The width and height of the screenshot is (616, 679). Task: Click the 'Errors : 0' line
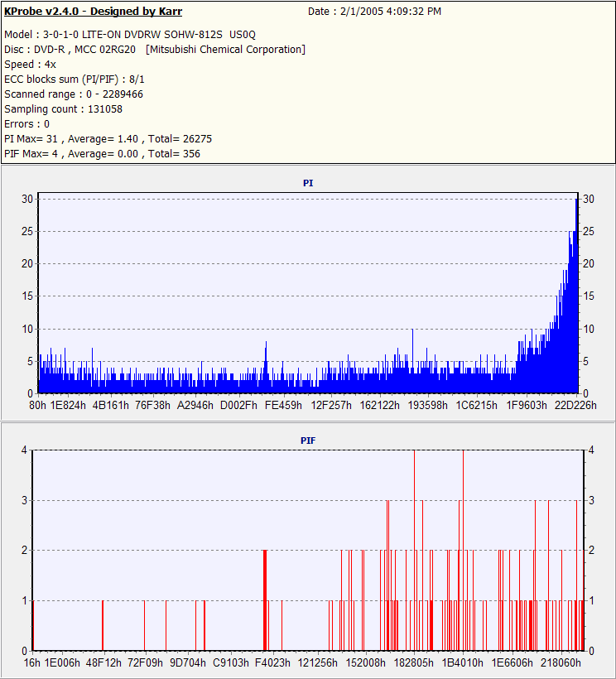26,124
